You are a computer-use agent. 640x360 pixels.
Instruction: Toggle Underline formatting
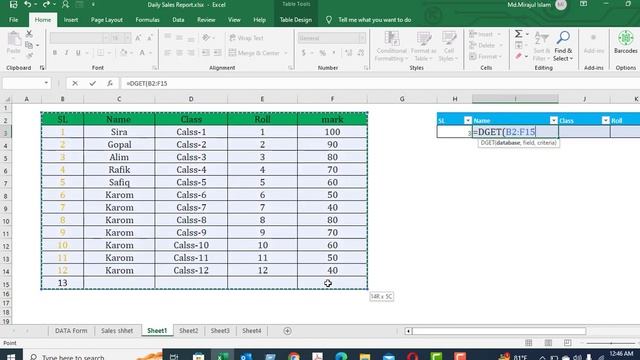tap(78, 53)
